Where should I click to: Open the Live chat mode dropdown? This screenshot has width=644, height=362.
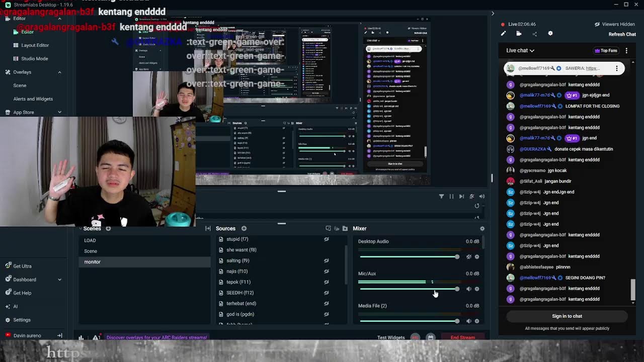click(520, 50)
